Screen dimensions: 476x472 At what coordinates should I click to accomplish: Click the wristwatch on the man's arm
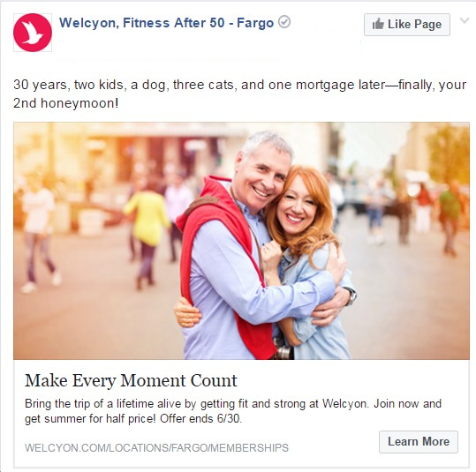[x=352, y=296]
